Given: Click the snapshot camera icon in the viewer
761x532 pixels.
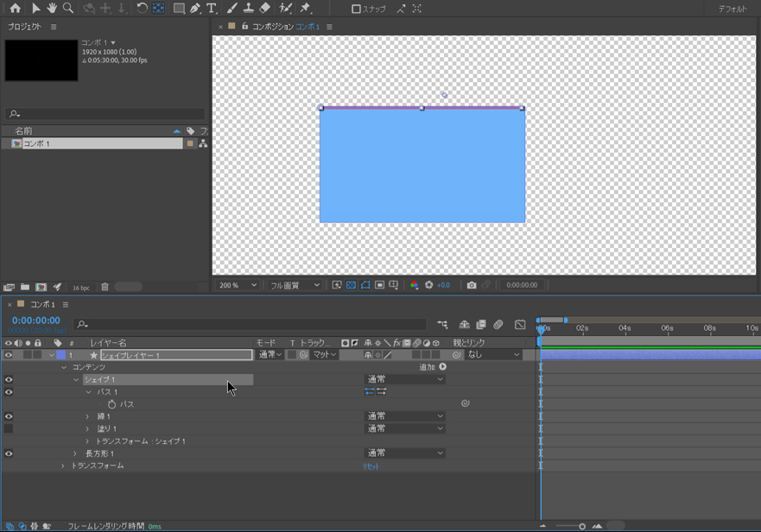Looking at the screenshot, I should pyautogui.click(x=472, y=285).
